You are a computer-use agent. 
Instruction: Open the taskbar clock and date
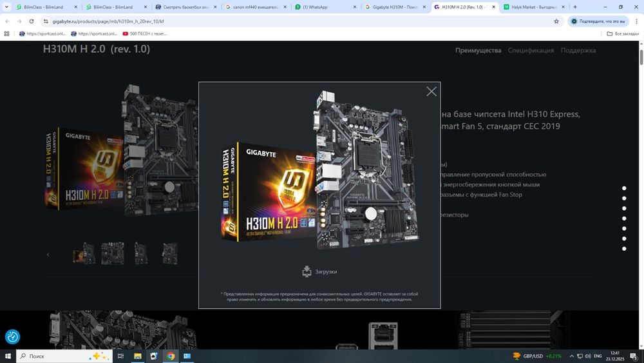(x=615, y=356)
